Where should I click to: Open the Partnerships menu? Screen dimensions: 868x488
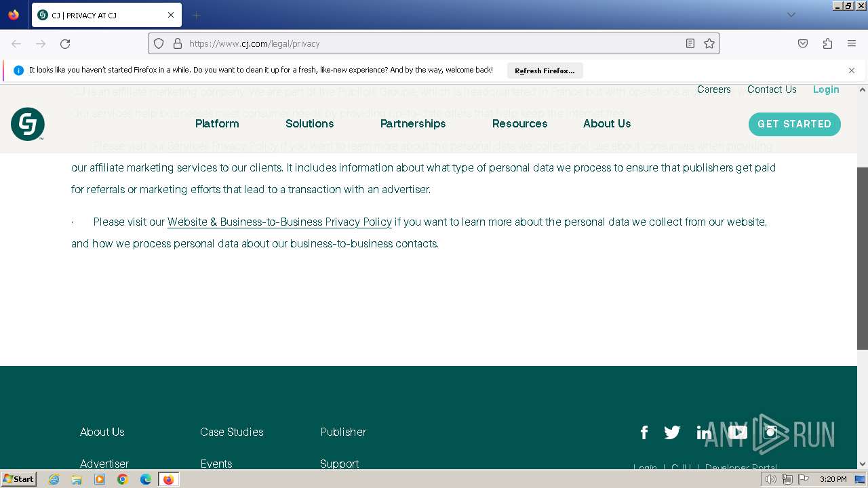click(x=413, y=123)
